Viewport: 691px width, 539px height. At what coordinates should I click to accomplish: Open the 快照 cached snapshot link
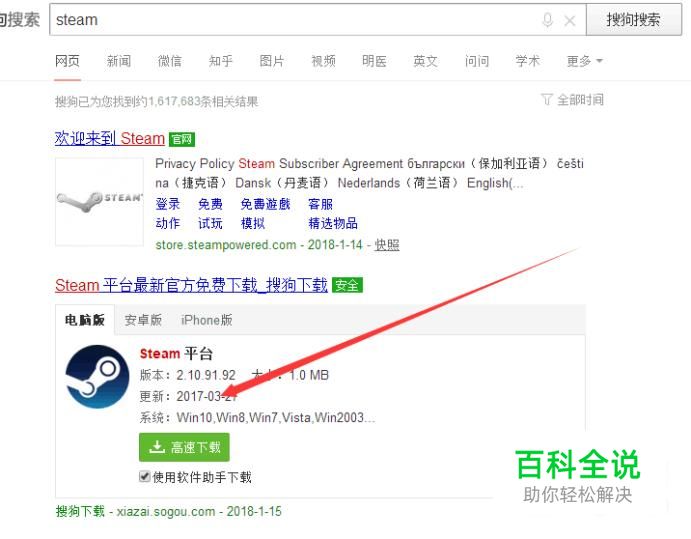[x=387, y=245]
